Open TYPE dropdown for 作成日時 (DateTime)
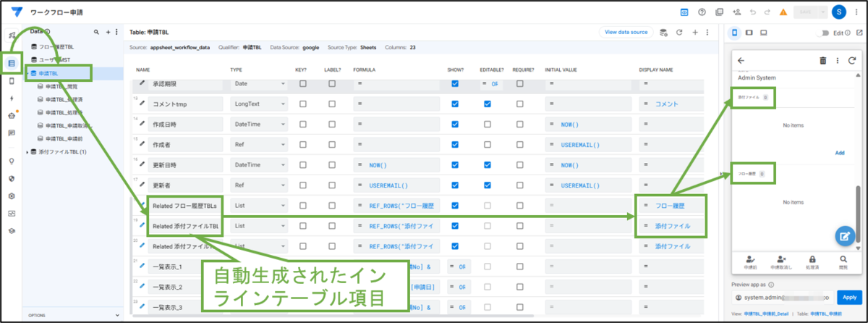868x323 pixels. 259,125
